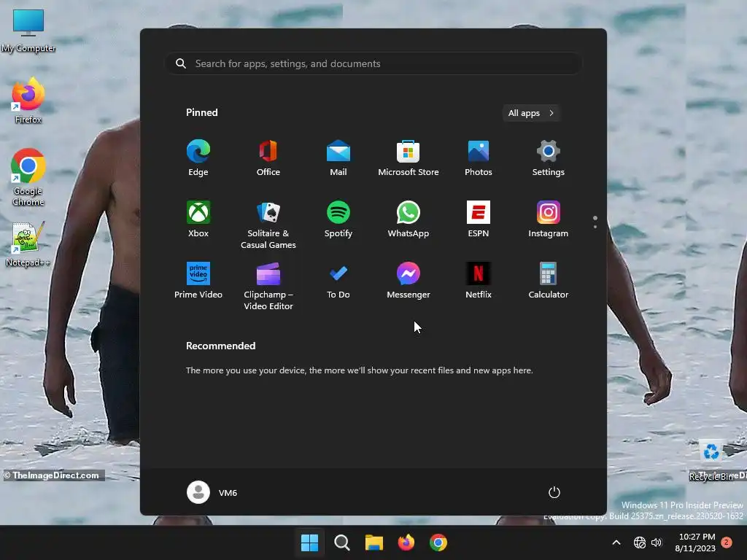
Task: Open Clipchamp Video Editor
Action: click(268, 287)
